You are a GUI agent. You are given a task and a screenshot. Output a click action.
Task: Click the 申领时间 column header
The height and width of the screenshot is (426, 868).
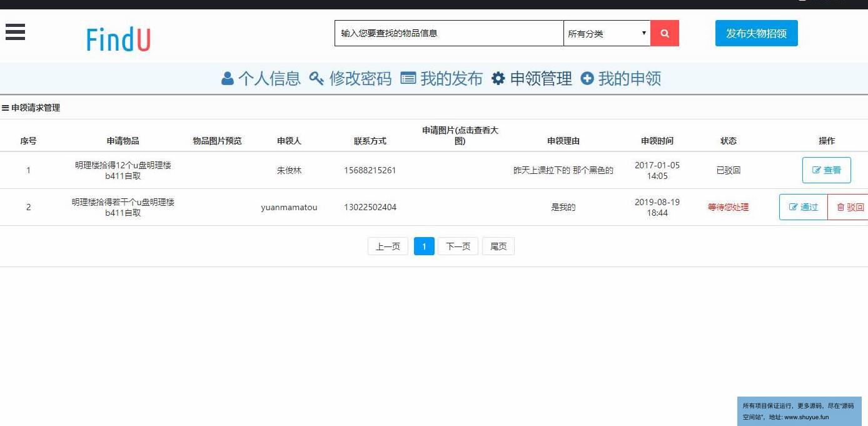point(657,141)
